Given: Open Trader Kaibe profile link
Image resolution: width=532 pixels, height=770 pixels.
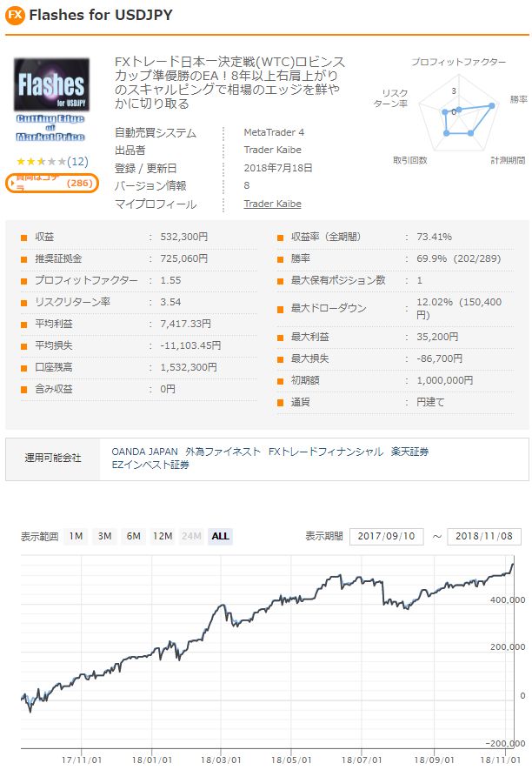Looking at the screenshot, I should point(273,204).
